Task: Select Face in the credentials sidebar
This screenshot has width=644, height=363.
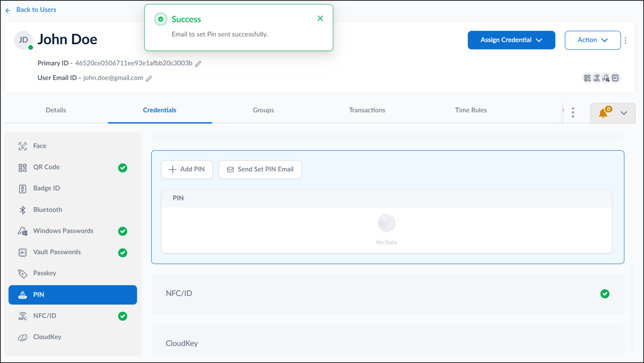Action: pyautogui.click(x=73, y=146)
